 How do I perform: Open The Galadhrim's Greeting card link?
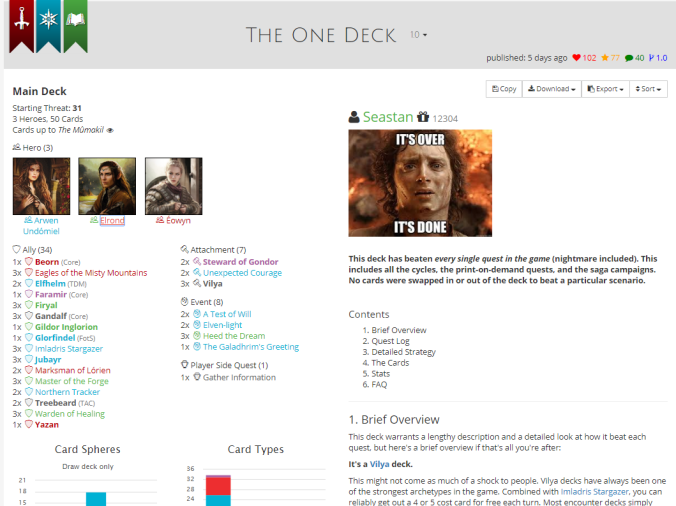click(251, 347)
